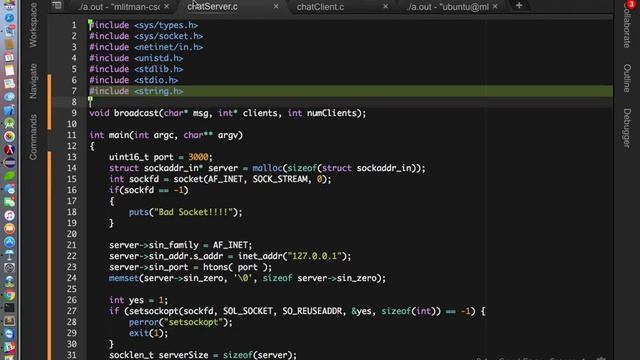Click on the 'void broadcast' declaration

point(228,113)
